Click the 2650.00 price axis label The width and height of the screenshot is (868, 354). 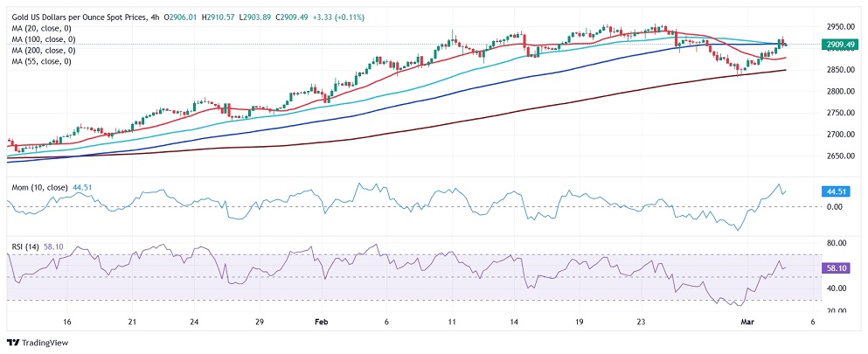pos(838,156)
